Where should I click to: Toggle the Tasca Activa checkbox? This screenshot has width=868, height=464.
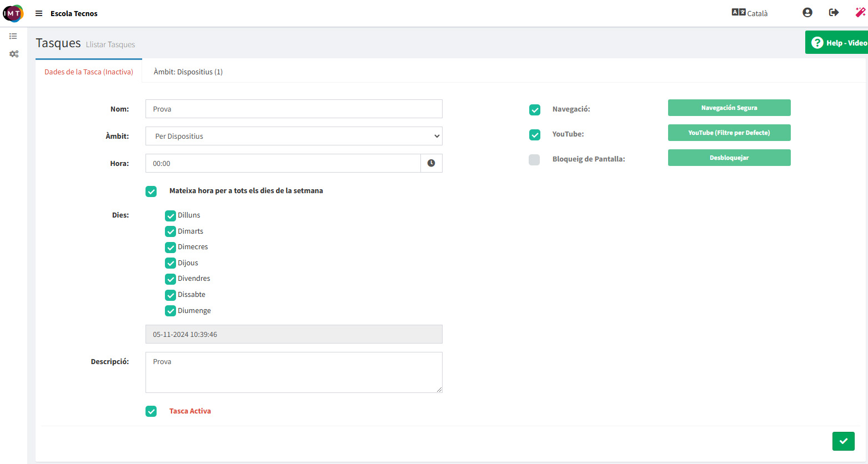coord(151,411)
